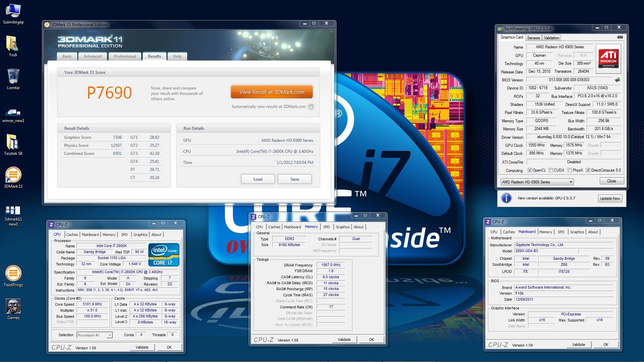Open the Validation tab in GPU-Z
This screenshot has height=362, width=644.
click(551, 38)
